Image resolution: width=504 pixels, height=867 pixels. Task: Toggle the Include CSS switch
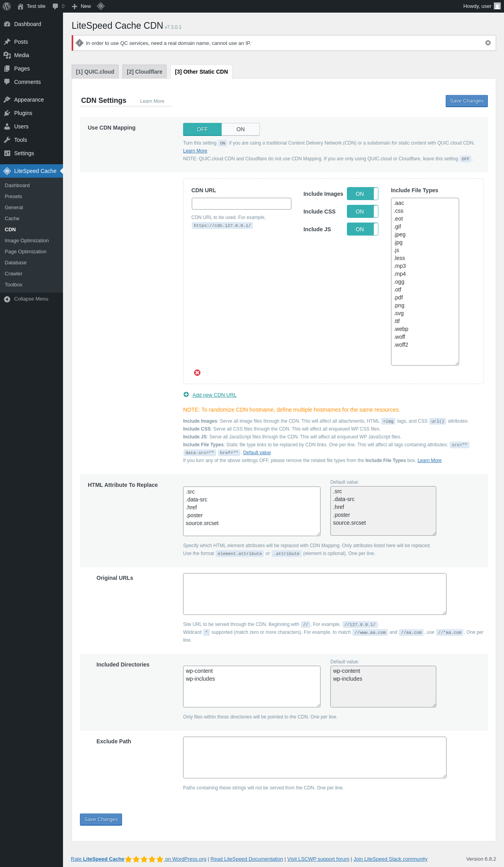[363, 212]
